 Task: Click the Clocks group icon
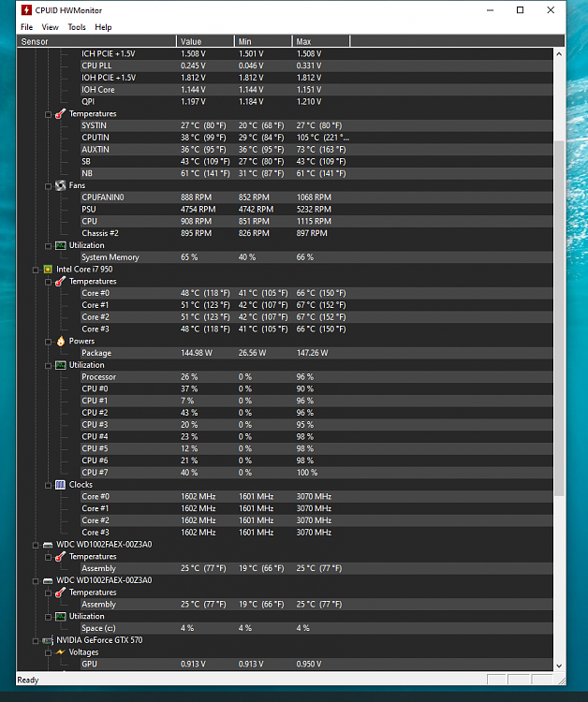coord(60,485)
